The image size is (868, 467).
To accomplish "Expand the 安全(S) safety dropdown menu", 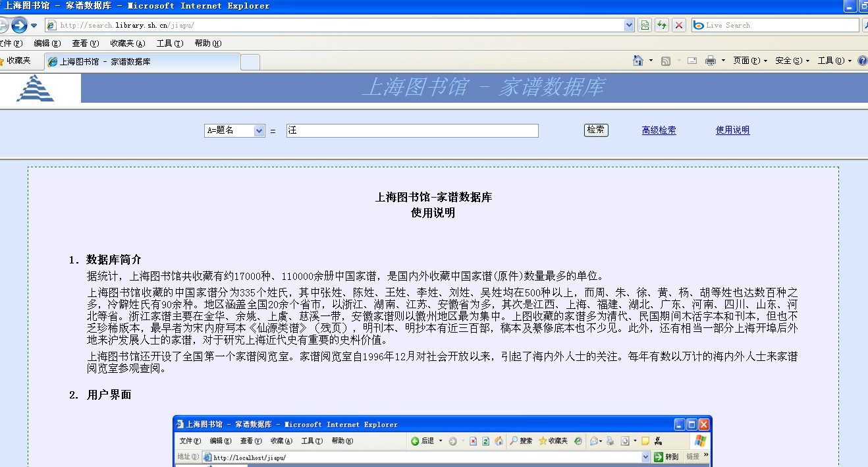I will [x=792, y=61].
